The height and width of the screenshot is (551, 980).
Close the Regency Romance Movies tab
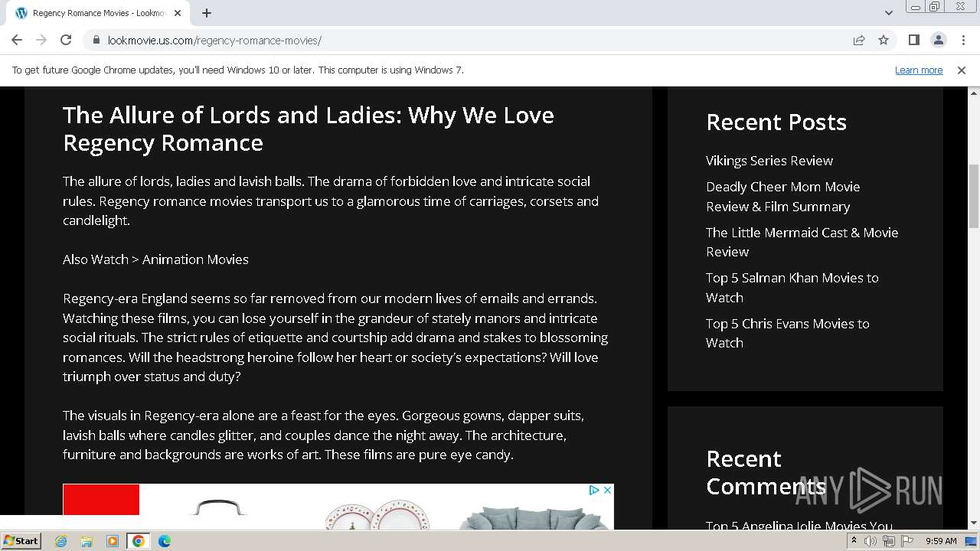pyautogui.click(x=178, y=13)
